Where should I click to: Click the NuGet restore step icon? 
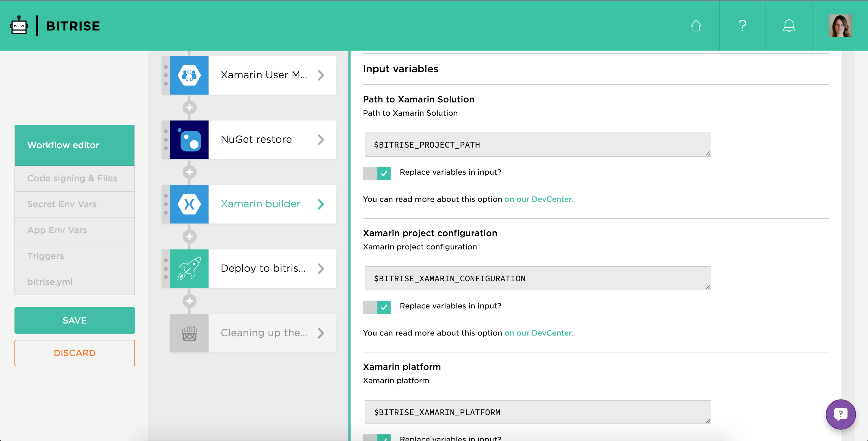point(189,140)
